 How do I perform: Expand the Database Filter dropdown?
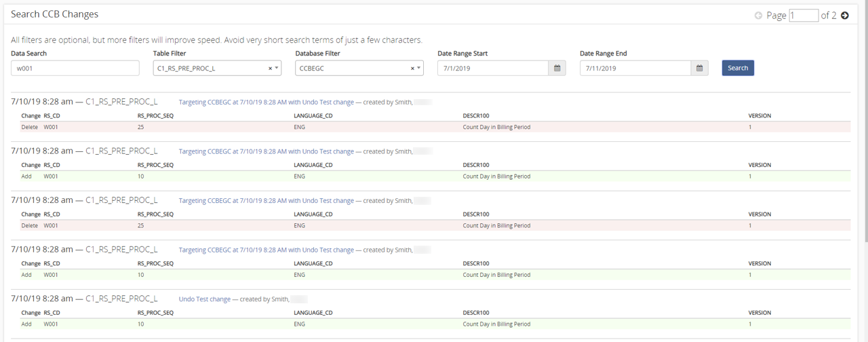point(419,68)
